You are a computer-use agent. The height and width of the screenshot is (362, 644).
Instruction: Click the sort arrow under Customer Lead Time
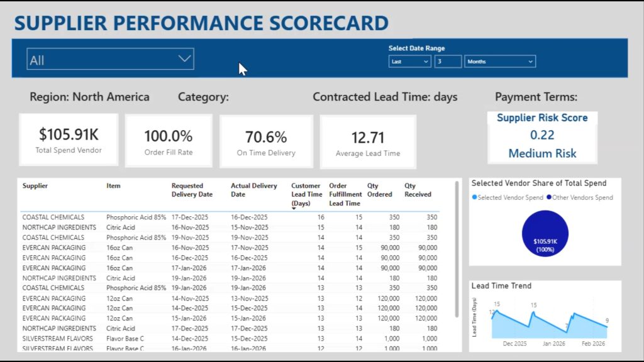tap(294, 208)
